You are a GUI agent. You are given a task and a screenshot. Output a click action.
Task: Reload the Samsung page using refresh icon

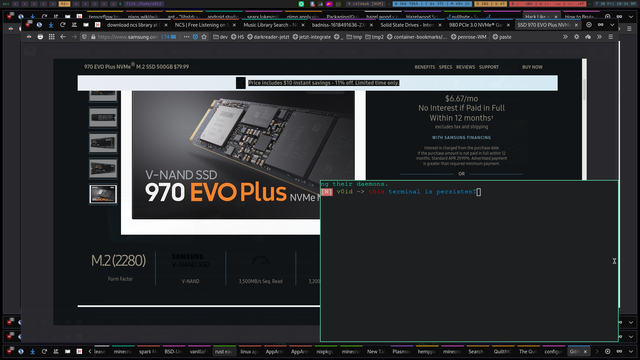coord(62,25)
